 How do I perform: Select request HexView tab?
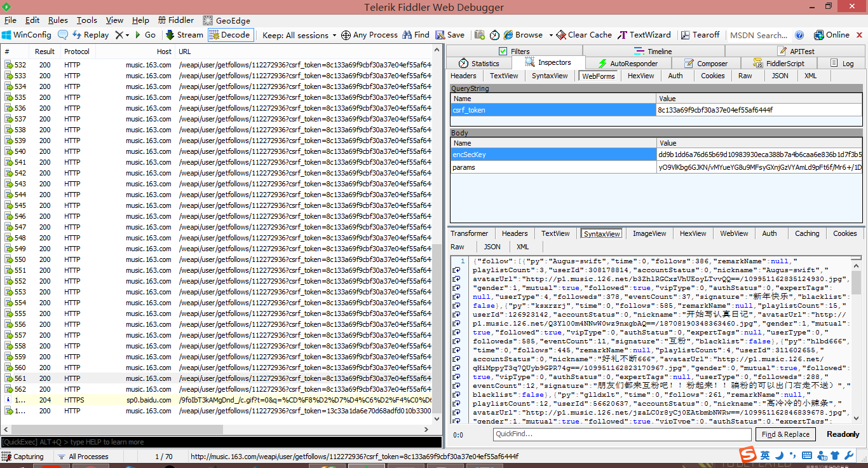(x=641, y=76)
